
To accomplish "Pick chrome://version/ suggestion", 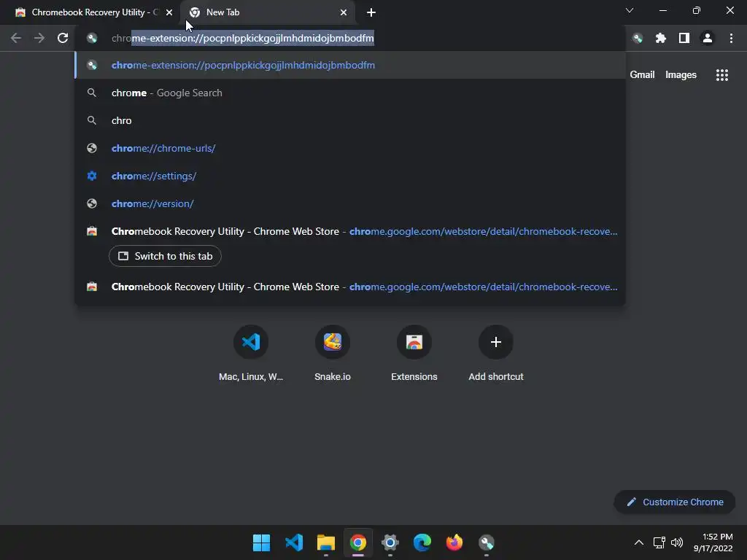I will pos(350,203).
